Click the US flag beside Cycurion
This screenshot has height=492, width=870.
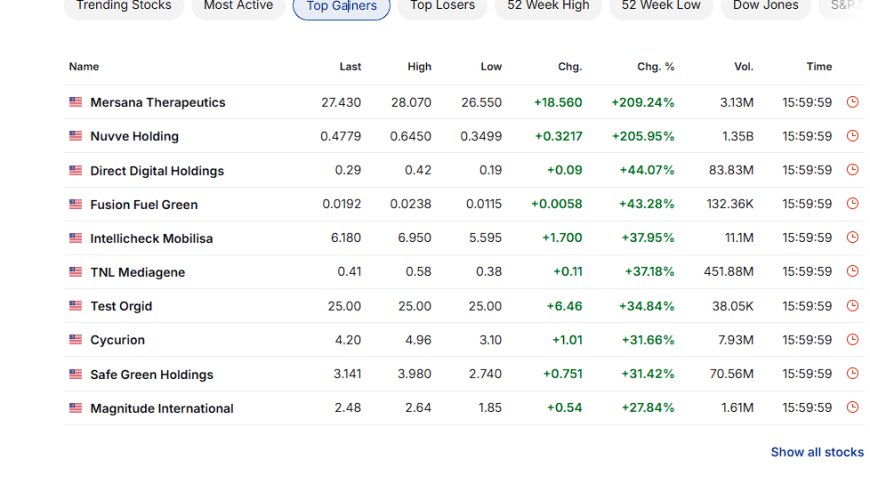pos(75,339)
